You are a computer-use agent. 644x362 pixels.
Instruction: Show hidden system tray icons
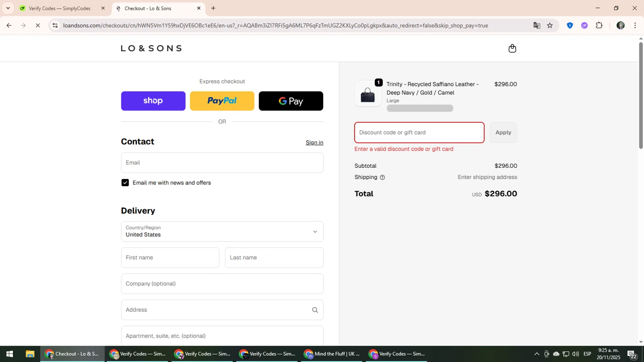(537, 354)
